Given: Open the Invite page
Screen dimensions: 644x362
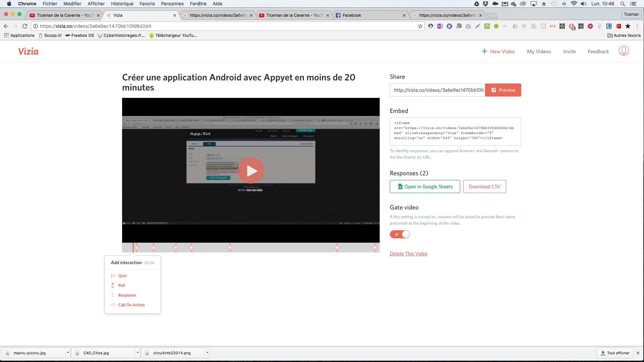Looking at the screenshot, I should point(570,52).
